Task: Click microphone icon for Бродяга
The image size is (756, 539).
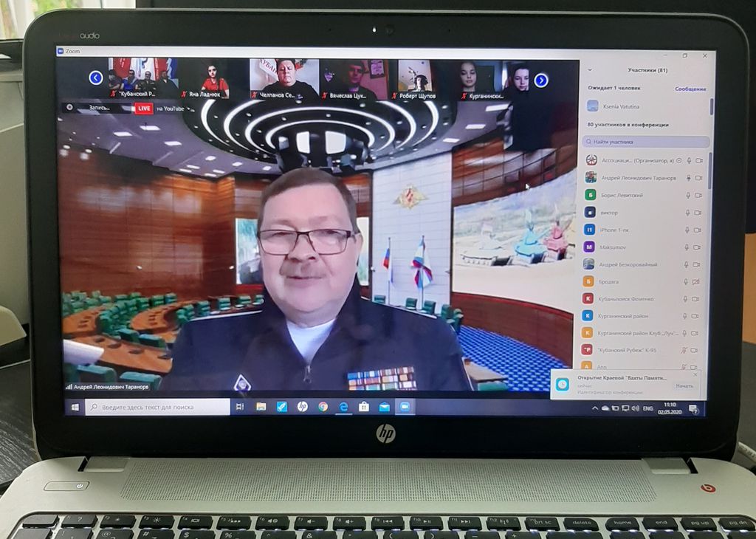Action: (x=686, y=281)
